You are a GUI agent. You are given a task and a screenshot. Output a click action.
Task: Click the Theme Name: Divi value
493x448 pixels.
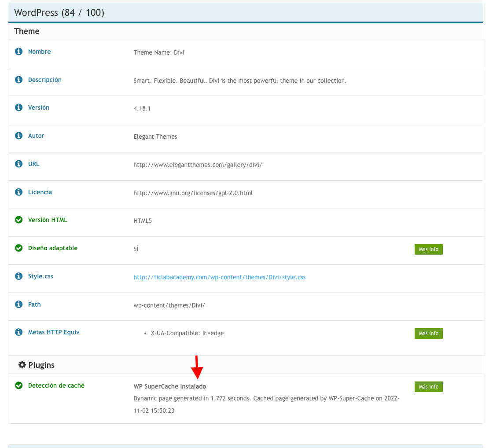(159, 52)
